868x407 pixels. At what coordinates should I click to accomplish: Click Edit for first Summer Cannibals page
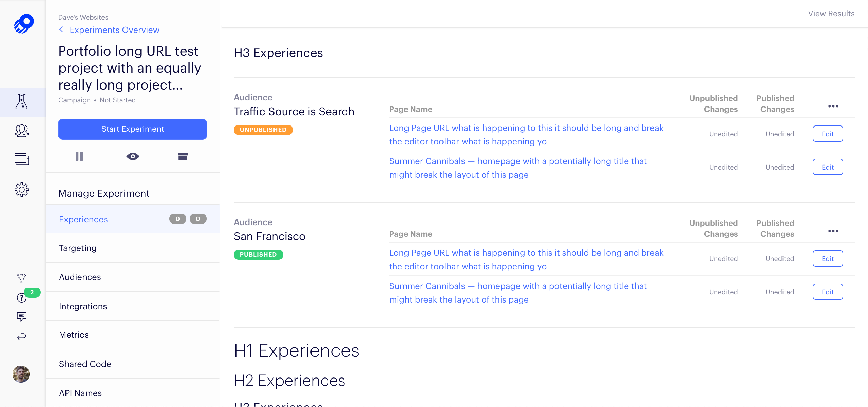pyautogui.click(x=827, y=167)
